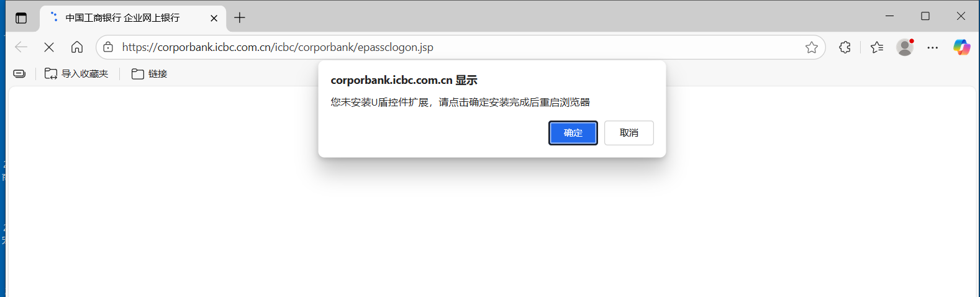View site information lock icon
This screenshot has height=297, width=980.
click(x=108, y=47)
